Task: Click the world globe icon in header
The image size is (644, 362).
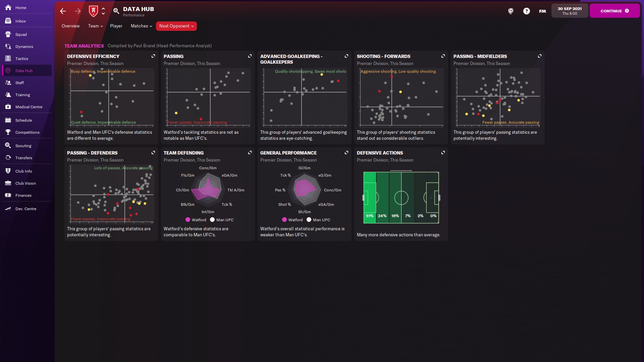Action: click(x=511, y=11)
